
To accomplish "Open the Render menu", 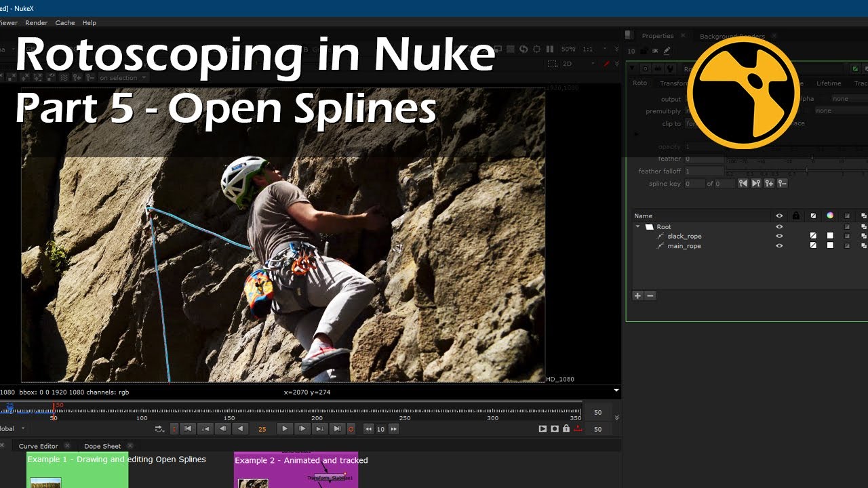I will click(37, 22).
